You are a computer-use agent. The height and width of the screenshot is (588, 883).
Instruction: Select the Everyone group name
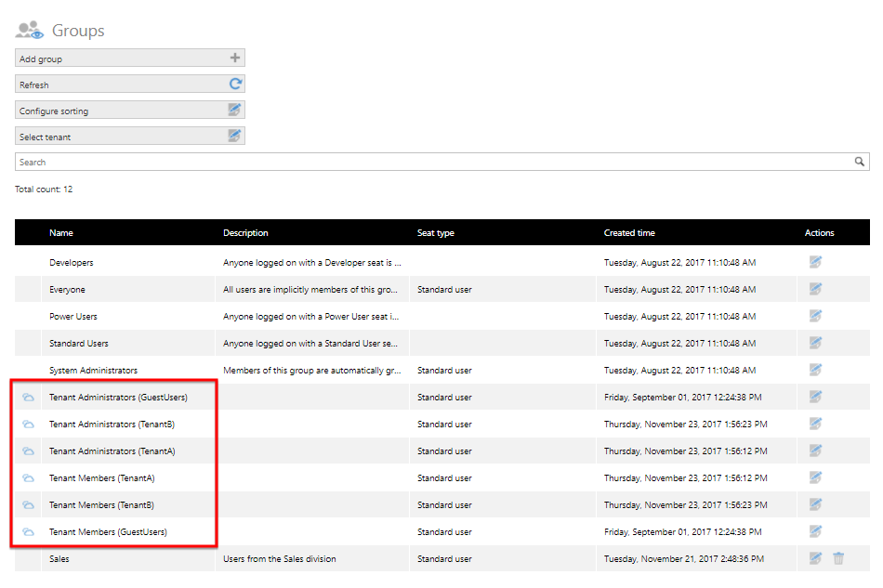pyautogui.click(x=67, y=289)
